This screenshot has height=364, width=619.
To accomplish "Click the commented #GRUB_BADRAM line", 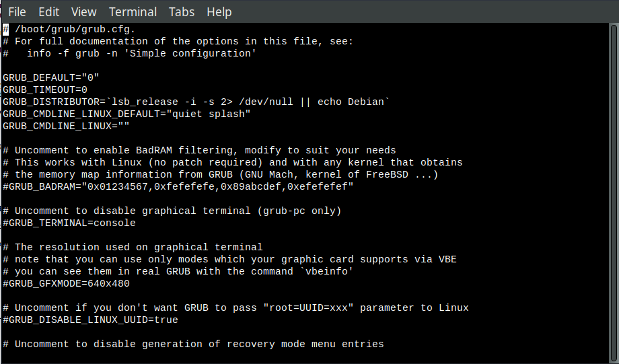I will 178,187.
